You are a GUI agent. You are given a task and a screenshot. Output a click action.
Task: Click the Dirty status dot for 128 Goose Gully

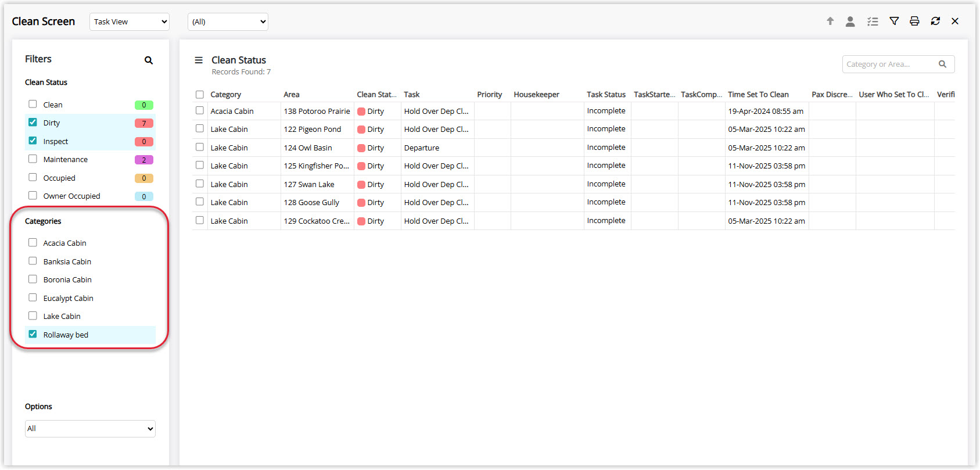(361, 203)
